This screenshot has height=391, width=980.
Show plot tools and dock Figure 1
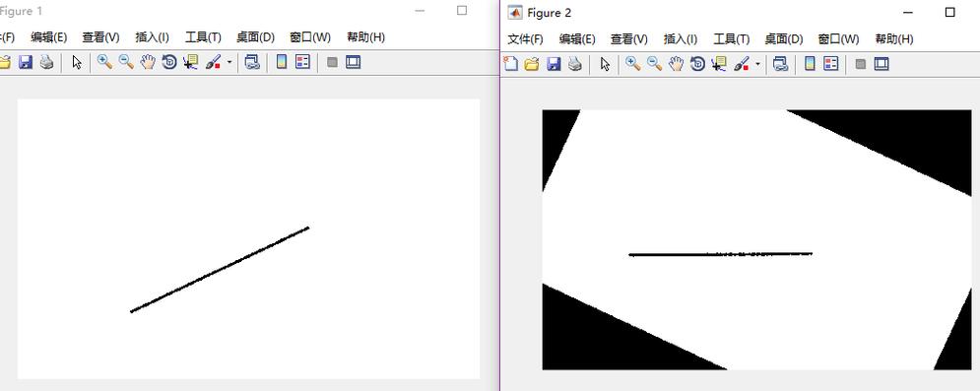pyautogui.click(x=354, y=62)
